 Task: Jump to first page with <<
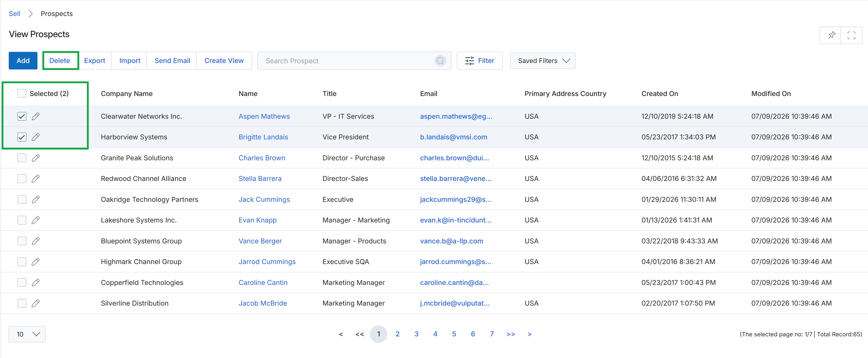point(360,334)
